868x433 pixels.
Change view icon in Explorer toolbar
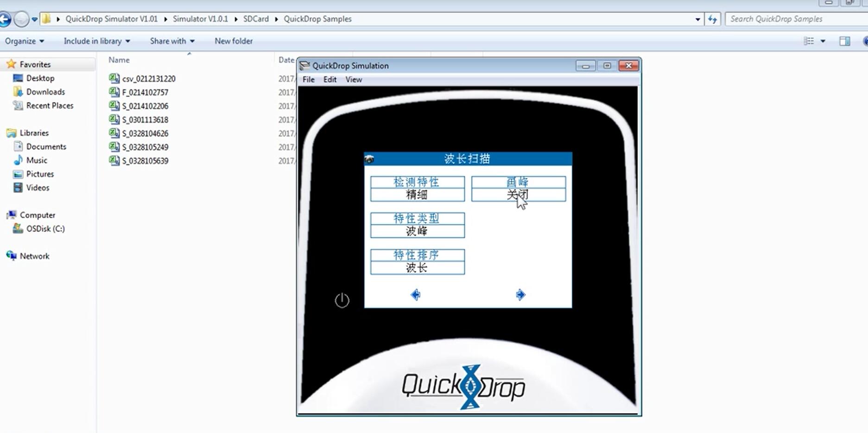(809, 41)
